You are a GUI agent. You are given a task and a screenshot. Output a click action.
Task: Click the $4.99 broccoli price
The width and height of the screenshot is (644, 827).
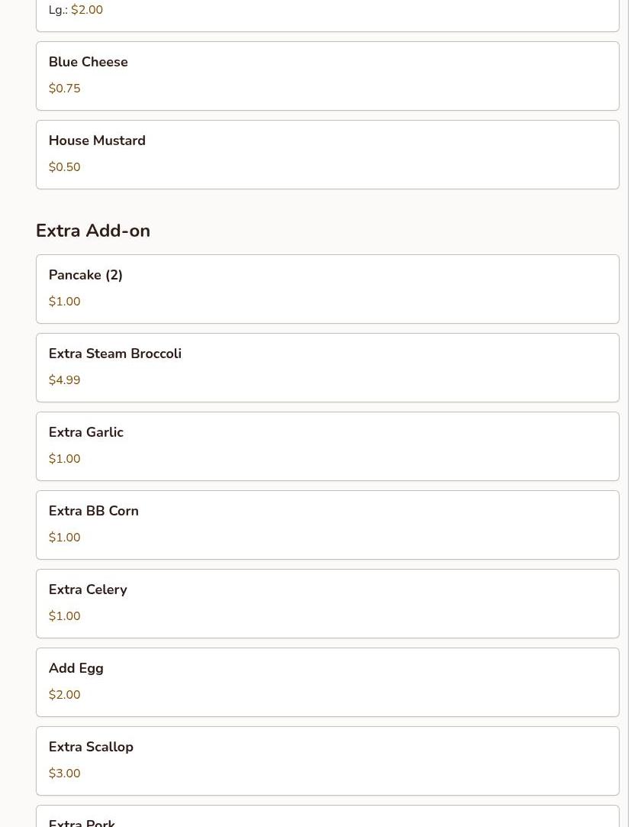64,380
